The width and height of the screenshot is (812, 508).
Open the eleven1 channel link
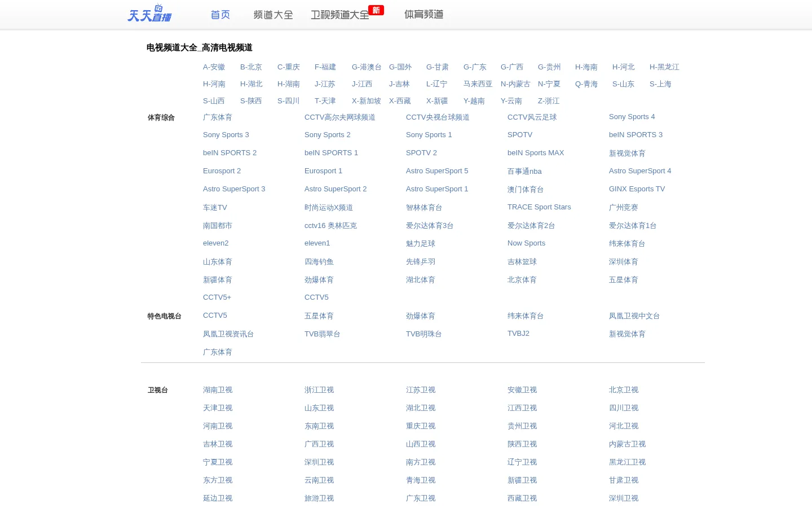pyautogui.click(x=317, y=243)
